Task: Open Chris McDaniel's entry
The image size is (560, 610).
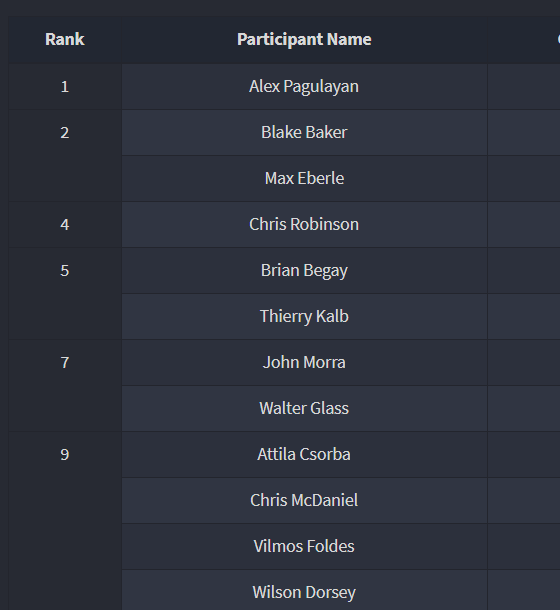Action: coord(304,500)
